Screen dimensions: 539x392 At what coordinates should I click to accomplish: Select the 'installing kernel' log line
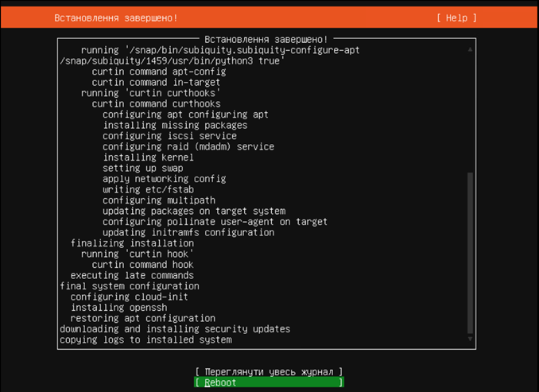pyautogui.click(x=148, y=157)
